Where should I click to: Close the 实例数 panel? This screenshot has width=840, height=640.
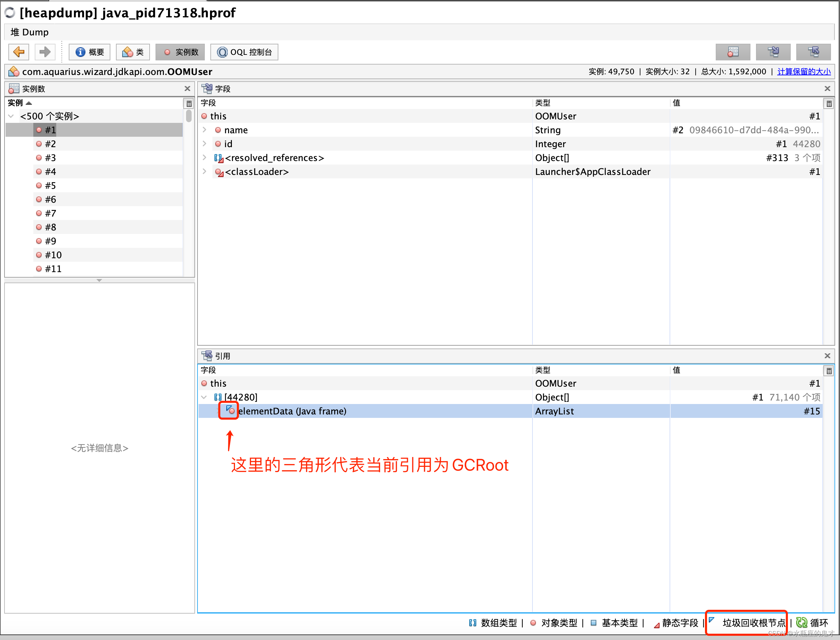187,89
